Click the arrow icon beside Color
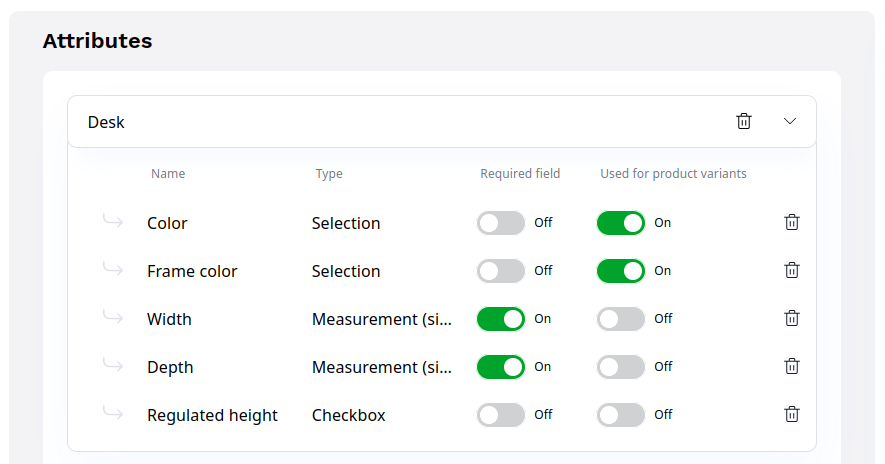Screen dimensions: 885x464 113,222
